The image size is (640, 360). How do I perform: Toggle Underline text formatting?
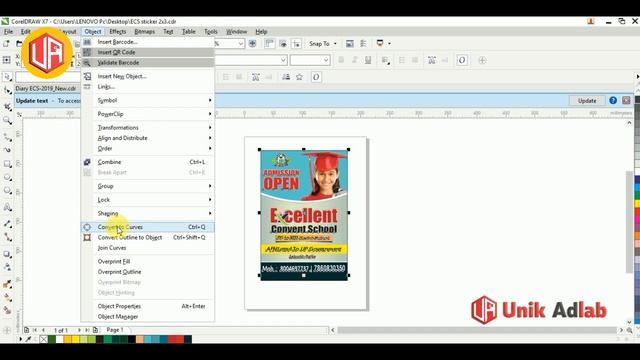(x=368, y=60)
